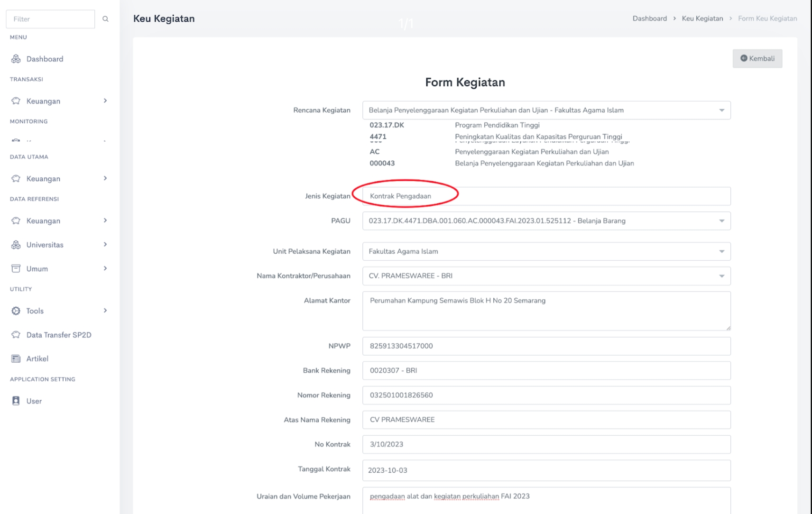
Task: Click the search icon beside Filter
Action: 105,19
